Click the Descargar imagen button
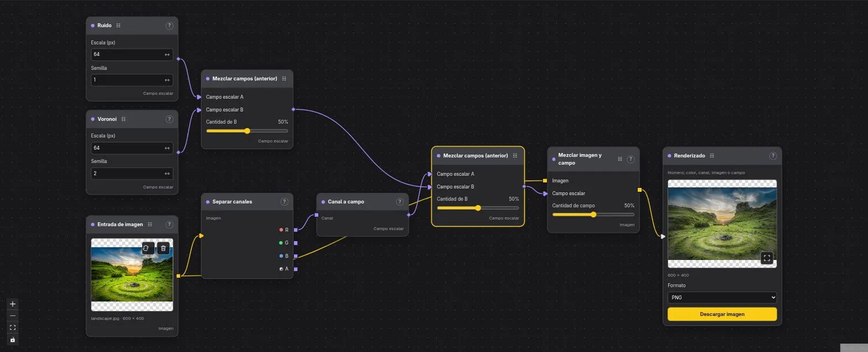Screen dimensions: 868x352 [722, 314]
